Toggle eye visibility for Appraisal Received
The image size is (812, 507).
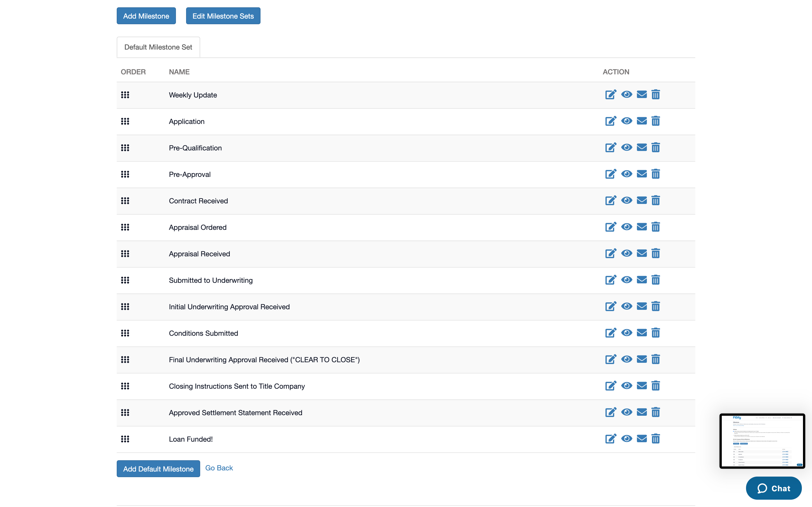click(626, 253)
